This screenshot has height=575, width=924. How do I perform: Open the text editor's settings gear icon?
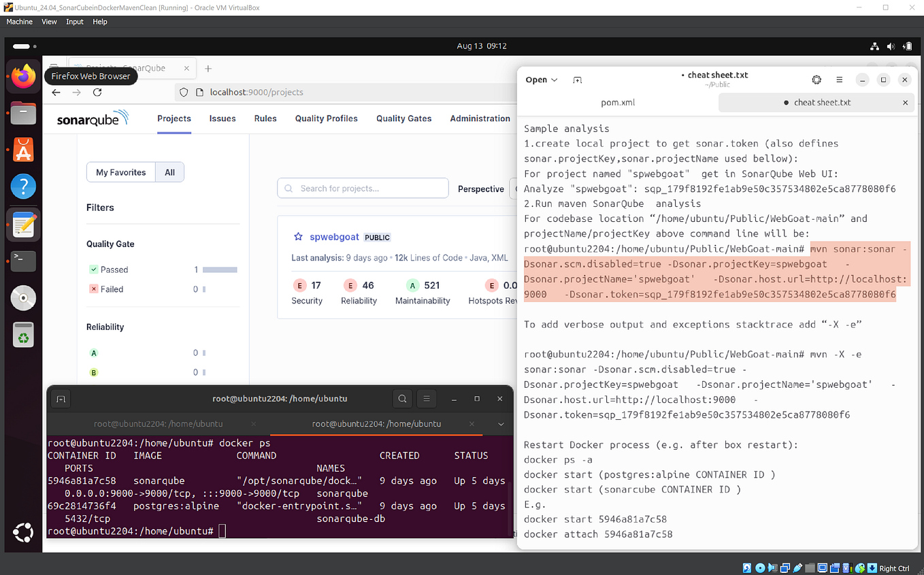pyautogui.click(x=816, y=80)
